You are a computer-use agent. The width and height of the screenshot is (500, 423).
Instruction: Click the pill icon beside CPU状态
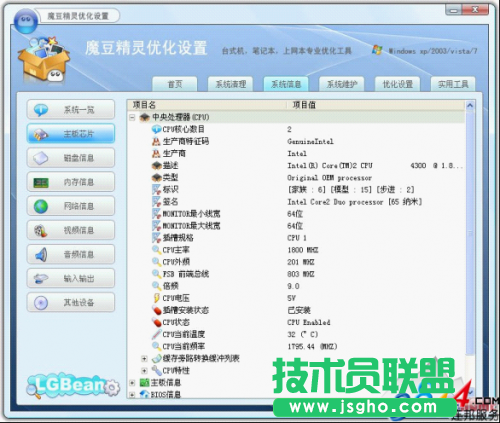[156, 322]
